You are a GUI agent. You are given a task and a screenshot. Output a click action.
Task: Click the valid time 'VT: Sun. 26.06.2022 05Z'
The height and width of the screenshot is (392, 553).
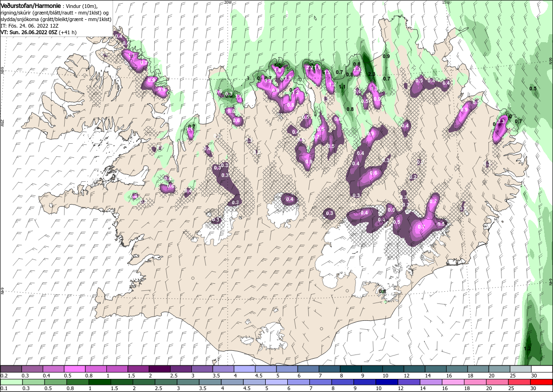click(29, 32)
